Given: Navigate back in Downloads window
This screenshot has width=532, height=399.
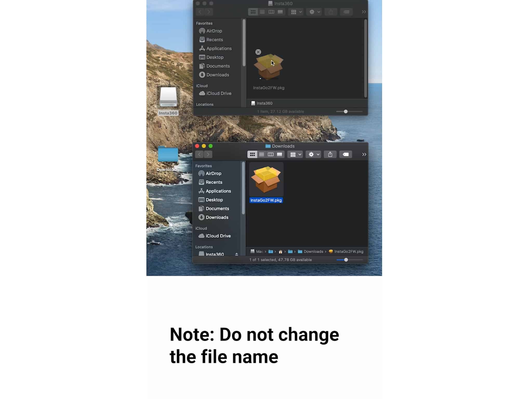Looking at the screenshot, I should pyautogui.click(x=199, y=154).
